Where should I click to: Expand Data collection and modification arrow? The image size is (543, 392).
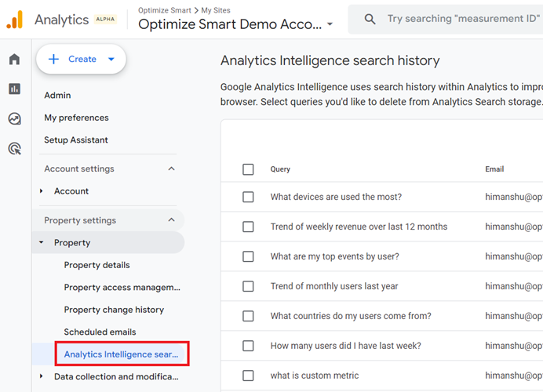[42, 376]
